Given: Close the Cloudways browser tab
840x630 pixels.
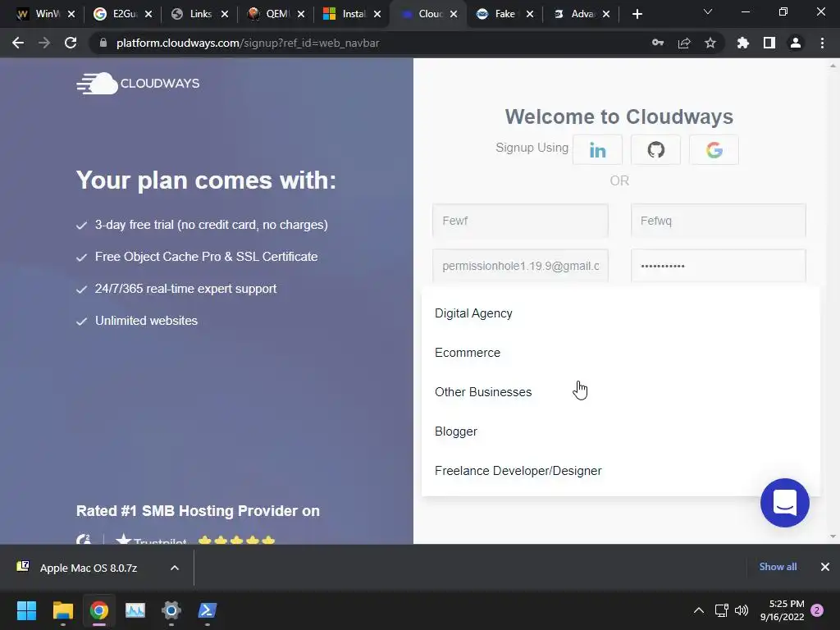Looking at the screenshot, I should point(454,15).
